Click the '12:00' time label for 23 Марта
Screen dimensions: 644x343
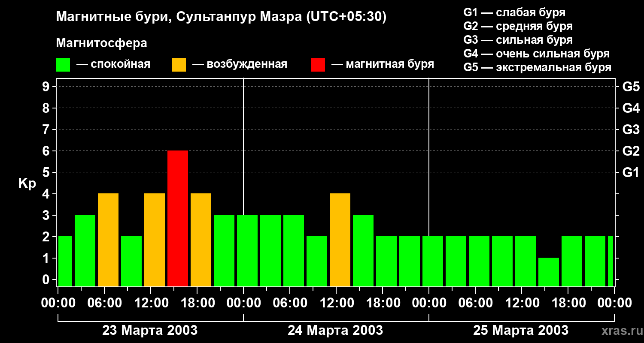pos(151,303)
